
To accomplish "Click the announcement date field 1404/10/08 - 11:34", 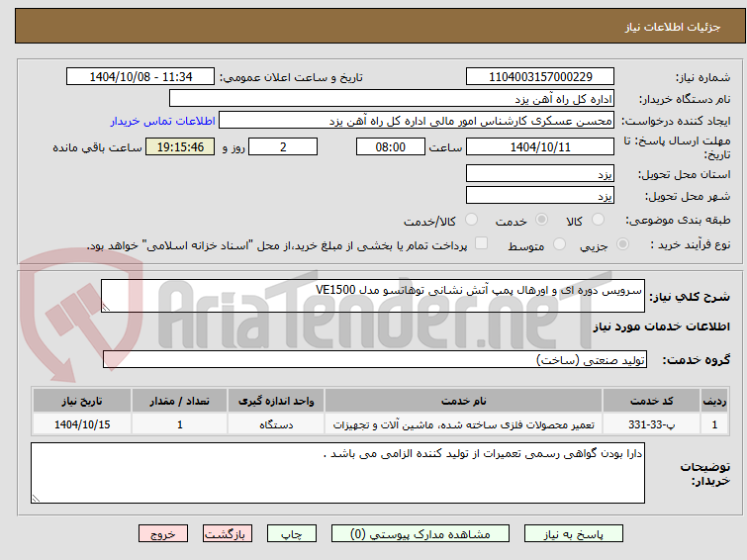I will coord(140,77).
